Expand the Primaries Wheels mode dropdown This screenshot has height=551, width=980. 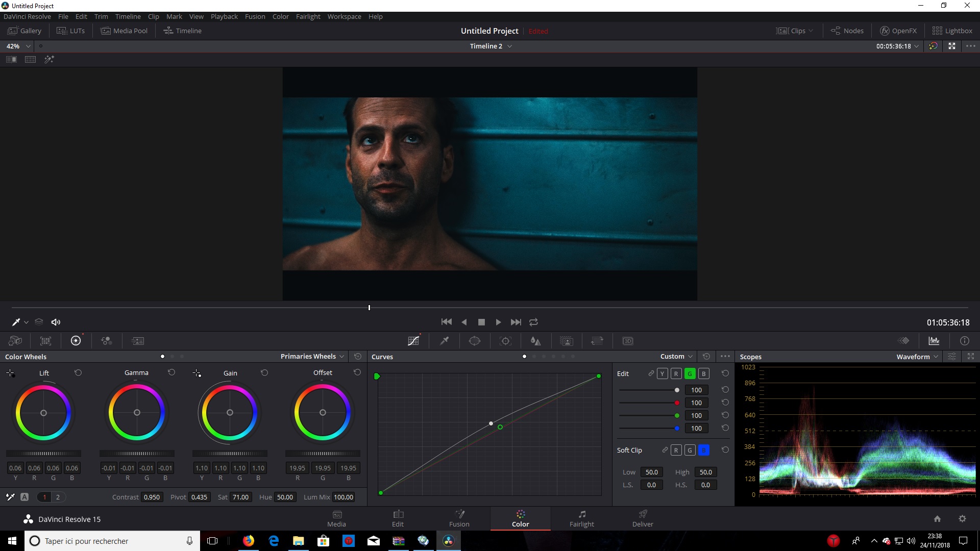click(x=312, y=357)
